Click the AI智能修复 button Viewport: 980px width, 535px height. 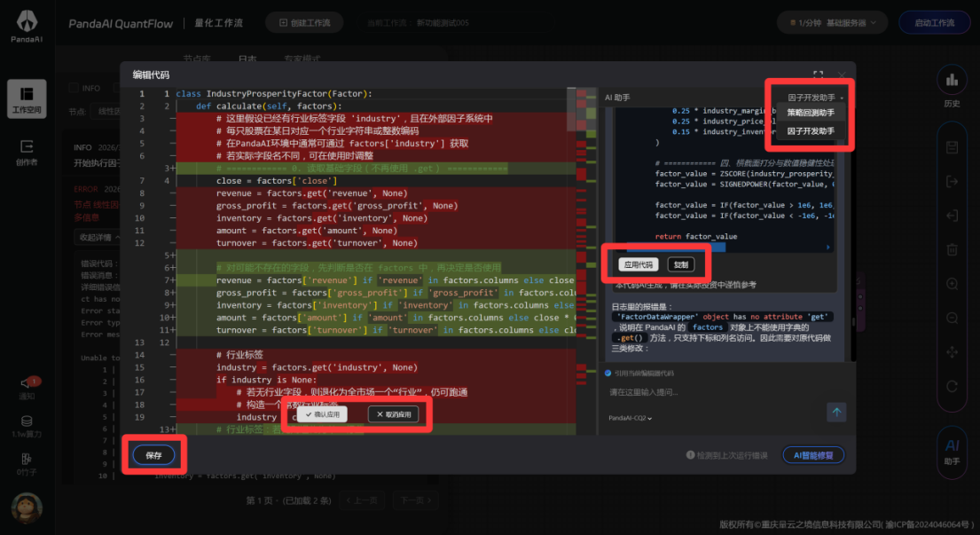point(813,455)
